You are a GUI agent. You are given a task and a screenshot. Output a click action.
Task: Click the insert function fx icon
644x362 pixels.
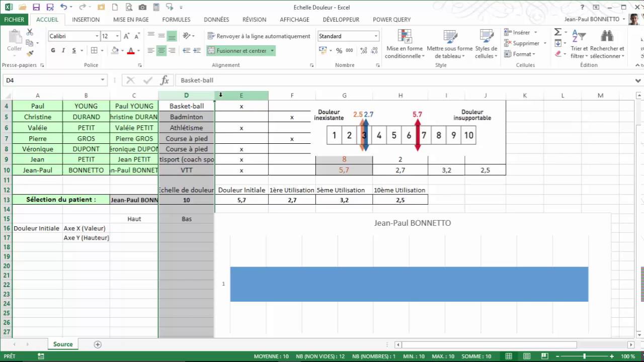click(x=165, y=80)
